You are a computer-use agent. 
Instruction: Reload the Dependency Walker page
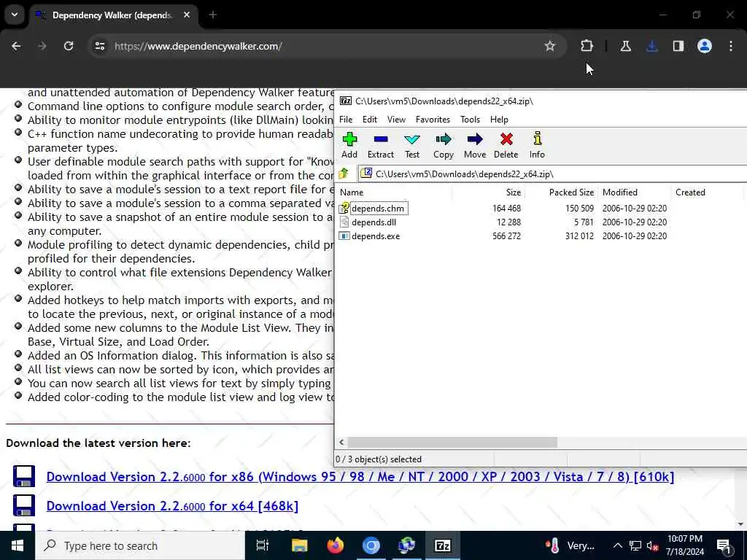(x=69, y=46)
